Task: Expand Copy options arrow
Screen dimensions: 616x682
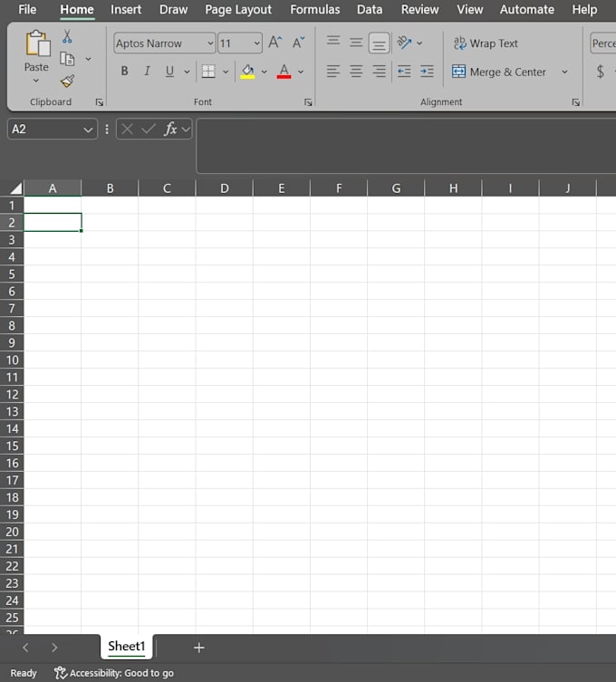Action: click(x=88, y=59)
